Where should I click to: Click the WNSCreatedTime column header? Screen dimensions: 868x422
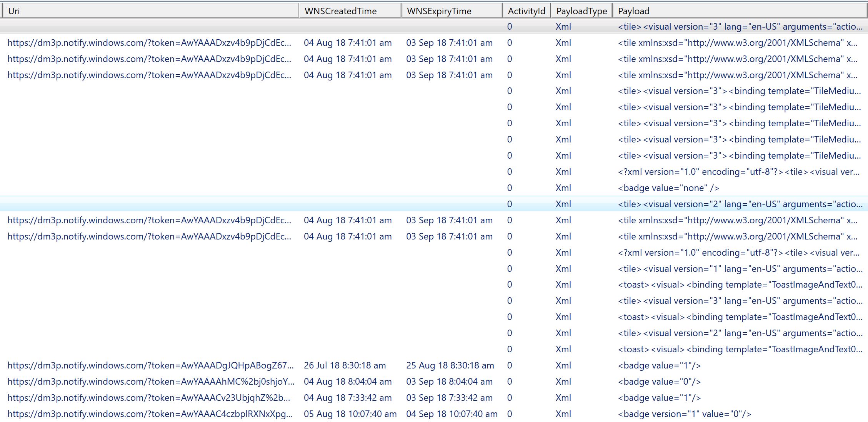coord(340,11)
